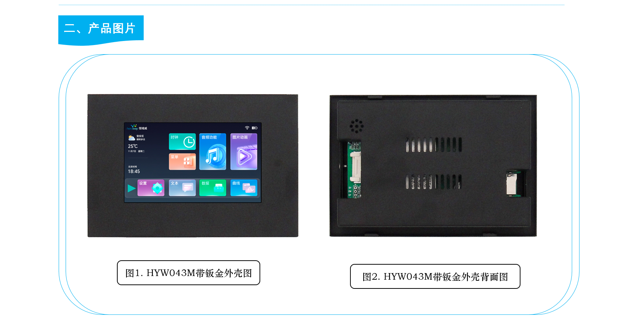Click the green play arrow on device screen
644x328 pixels.
pos(131,189)
